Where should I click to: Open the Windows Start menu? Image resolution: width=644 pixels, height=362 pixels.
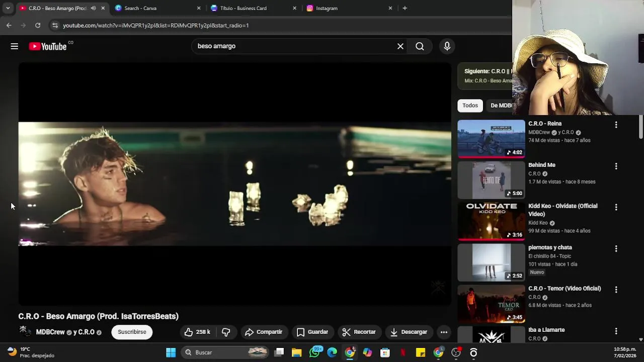point(171,352)
